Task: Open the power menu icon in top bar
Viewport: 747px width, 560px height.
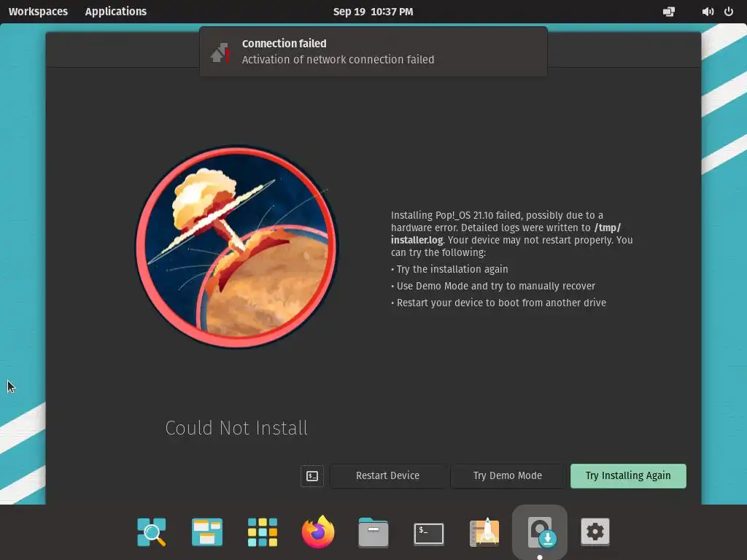Action: pyautogui.click(x=729, y=12)
